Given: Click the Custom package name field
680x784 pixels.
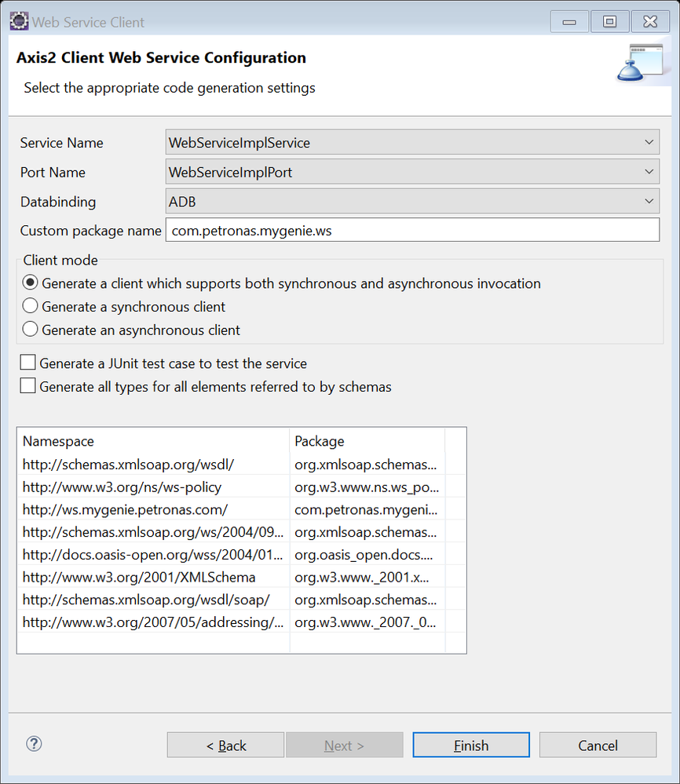Looking at the screenshot, I should click(412, 231).
